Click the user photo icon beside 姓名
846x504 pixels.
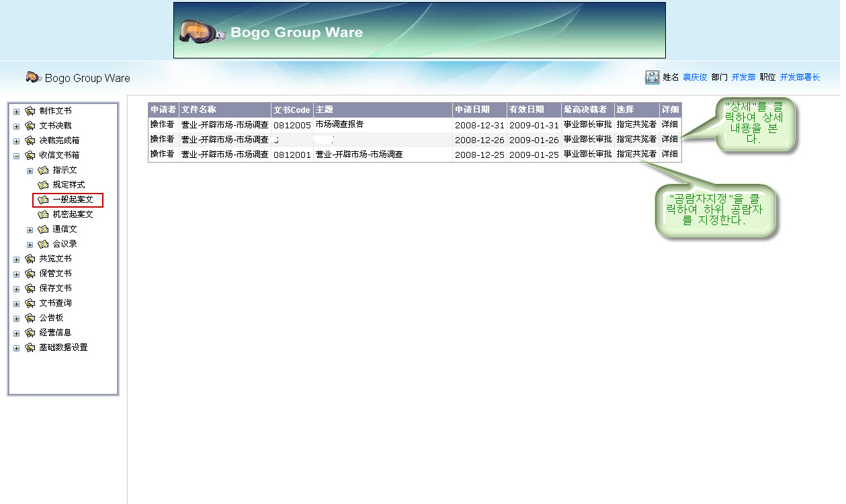[x=651, y=77]
